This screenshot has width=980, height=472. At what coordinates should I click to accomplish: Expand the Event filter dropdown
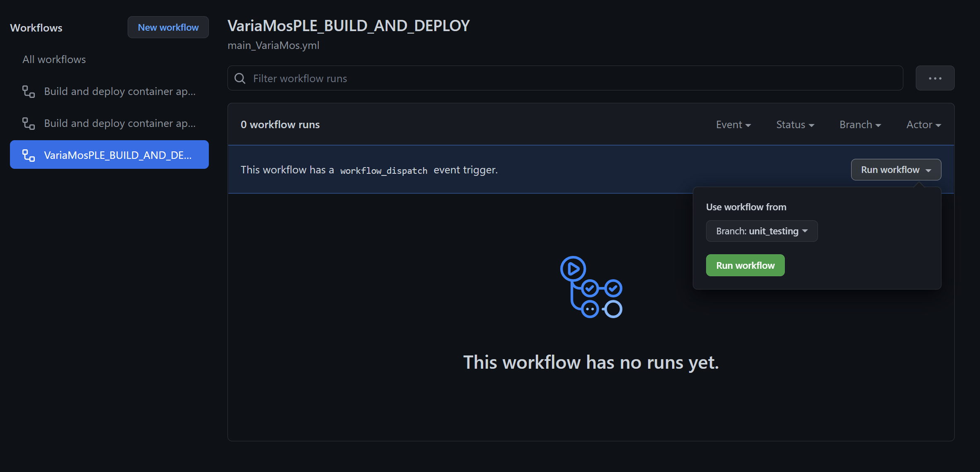pos(733,125)
